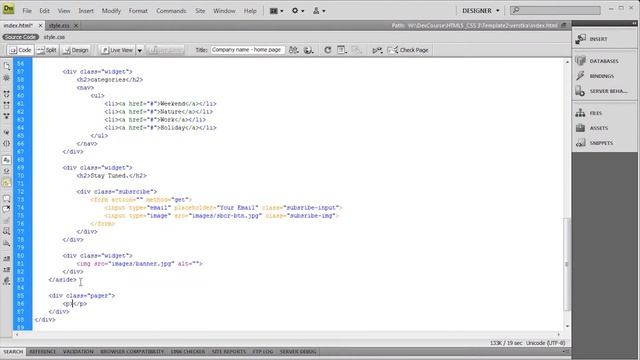Click Format Source Code icon

pyautogui.click(x=7, y=281)
